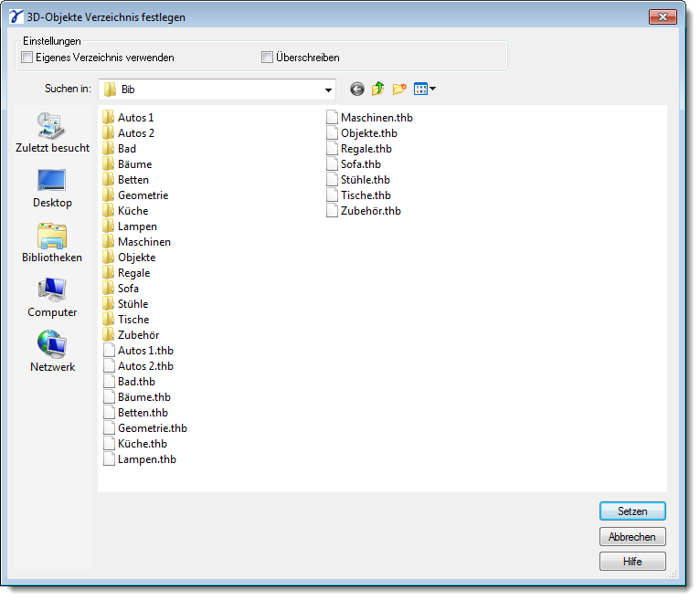Select the Regale folder
Viewport: 700px width, 600px height.
[126, 273]
